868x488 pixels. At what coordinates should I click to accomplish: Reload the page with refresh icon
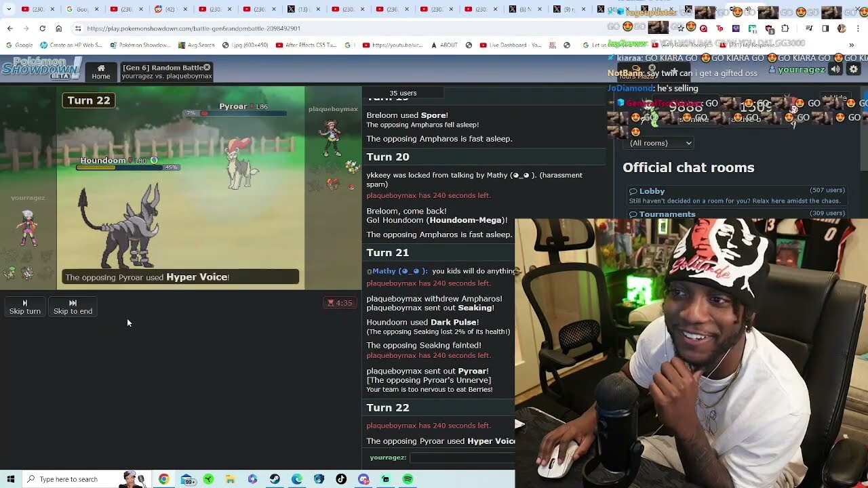pos(42,28)
